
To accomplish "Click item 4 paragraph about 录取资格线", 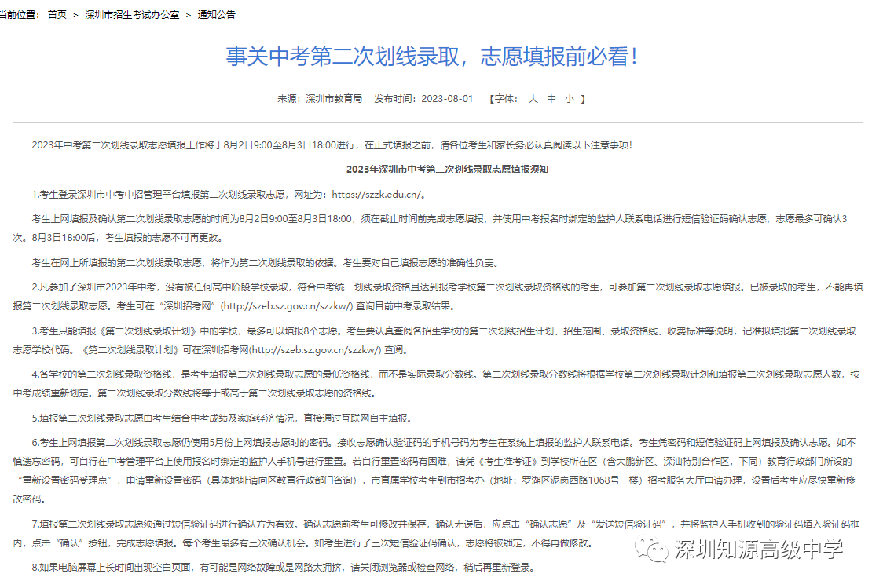I will pos(438,384).
